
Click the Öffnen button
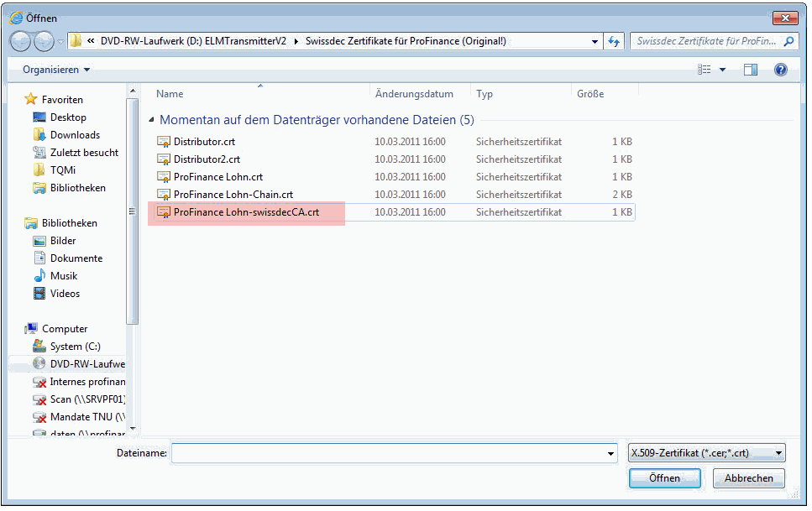coord(664,478)
